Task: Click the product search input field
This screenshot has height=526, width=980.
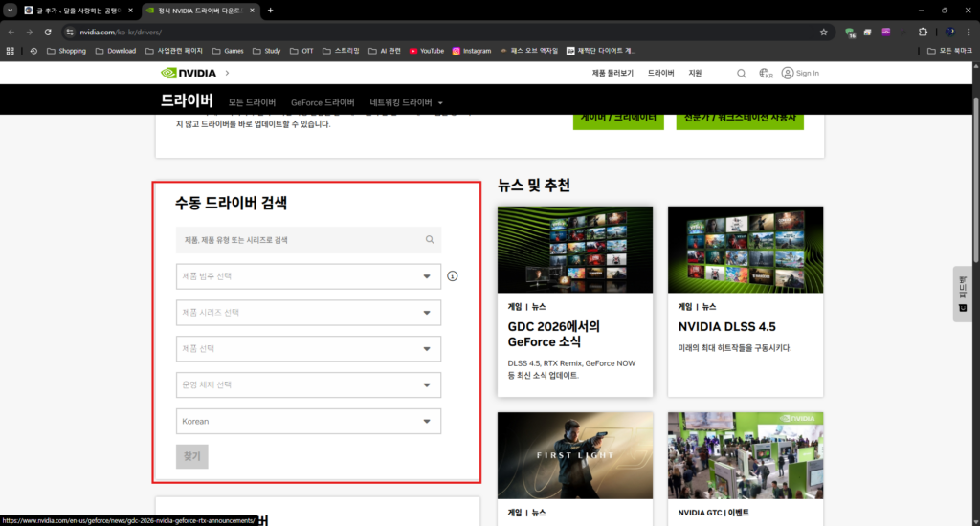Action: (308, 240)
